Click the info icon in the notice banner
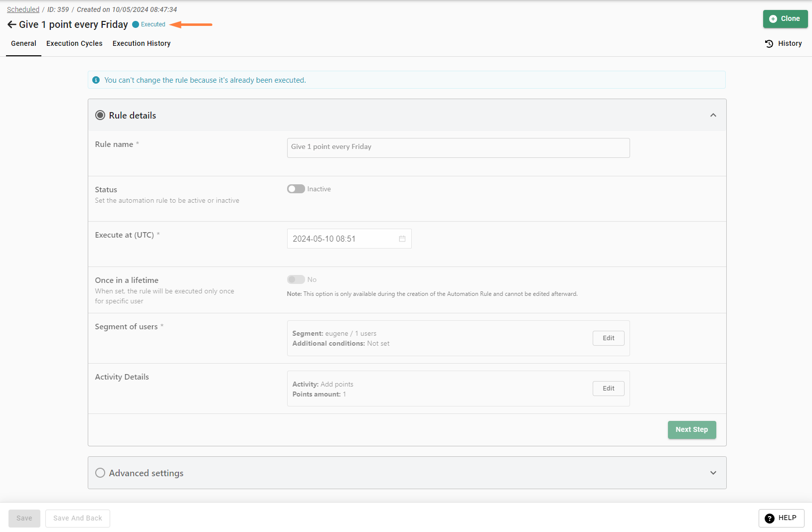The image size is (812, 532). (96, 80)
